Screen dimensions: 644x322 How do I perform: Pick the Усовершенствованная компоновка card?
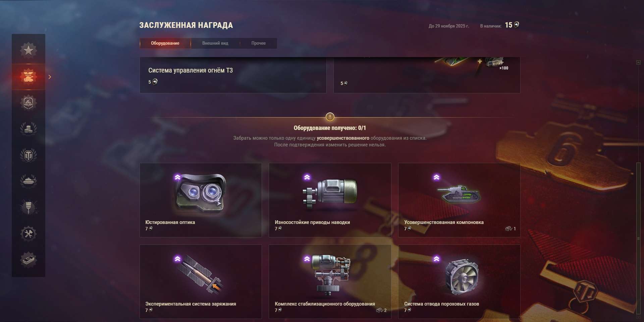459,200
